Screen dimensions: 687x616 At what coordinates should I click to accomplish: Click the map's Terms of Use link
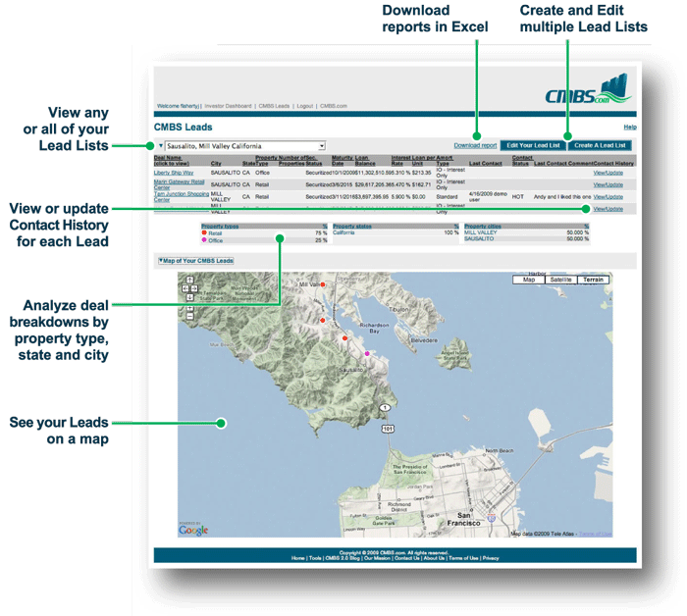[x=595, y=534]
